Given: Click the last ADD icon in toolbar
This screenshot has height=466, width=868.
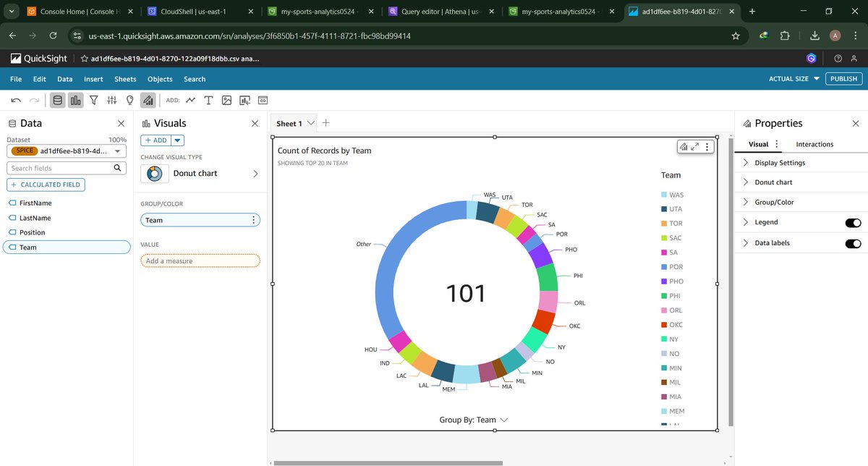Looking at the screenshot, I should 263,101.
